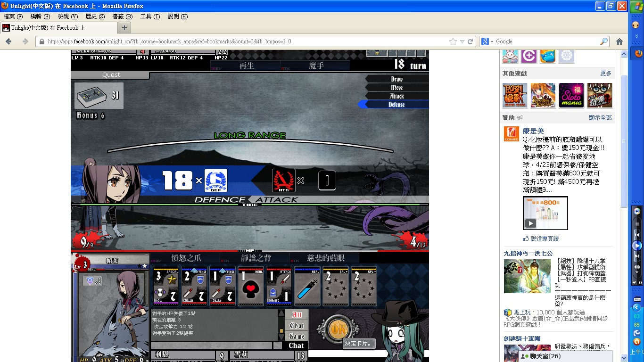Bookmark page with star icon

(453, 41)
